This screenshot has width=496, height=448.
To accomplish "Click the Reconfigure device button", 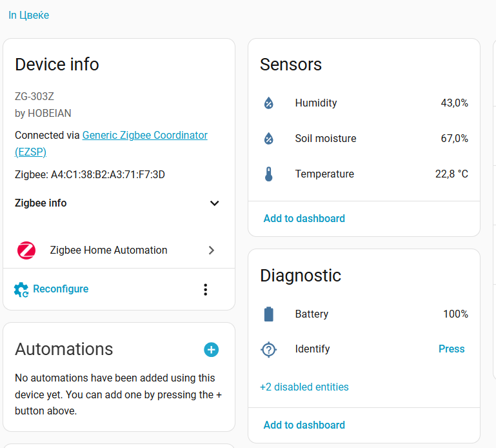I will (61, 289).
